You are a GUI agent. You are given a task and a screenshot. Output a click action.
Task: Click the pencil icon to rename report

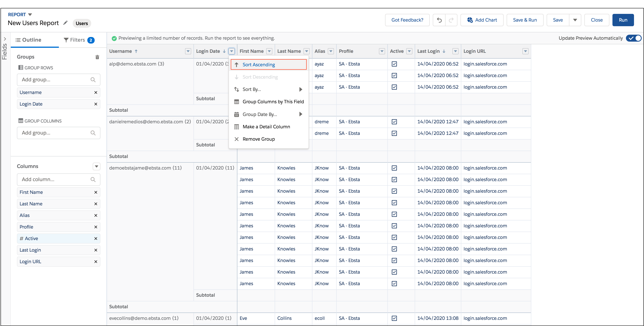[x=65, y=23]
